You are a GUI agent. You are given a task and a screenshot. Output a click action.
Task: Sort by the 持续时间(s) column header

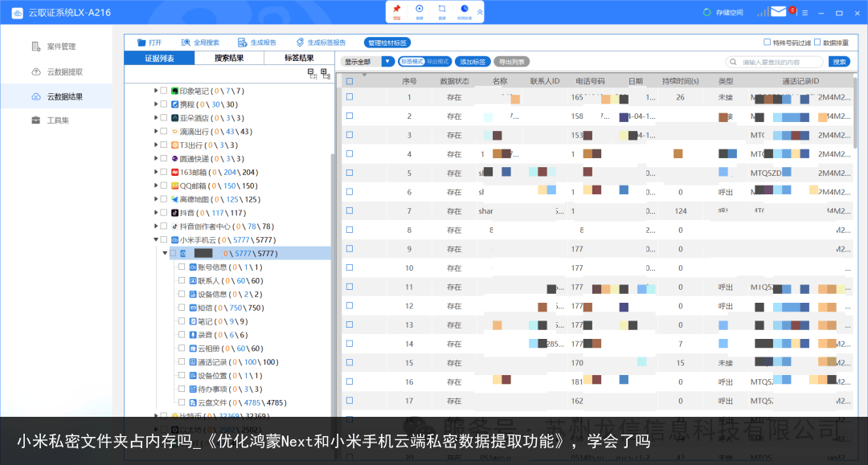[x=681, y=81]
